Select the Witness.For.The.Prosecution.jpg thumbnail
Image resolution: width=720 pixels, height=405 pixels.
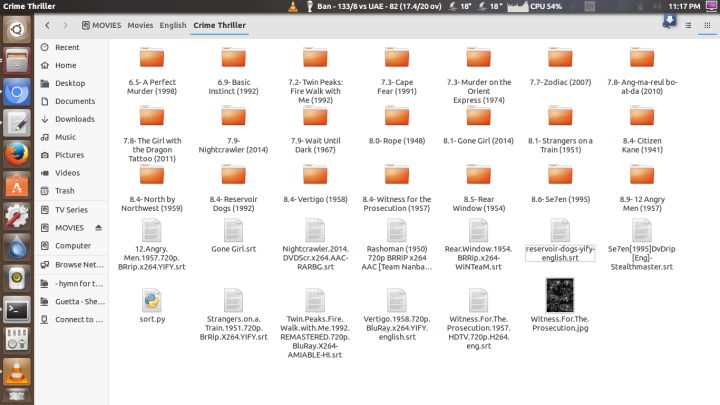tap(559, 295)
